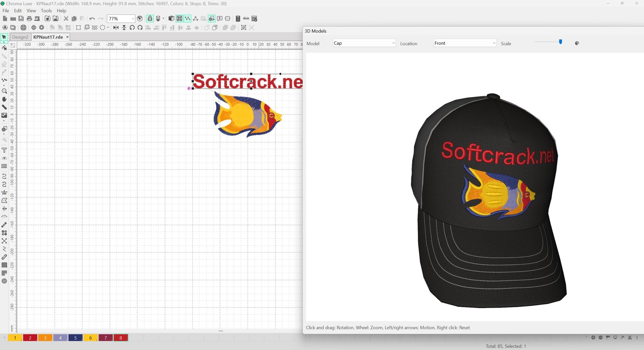Expand the circular selection dropdown arrow
Image resolution: width=644 pixels, height=350 pixels.
pos(108,27)
